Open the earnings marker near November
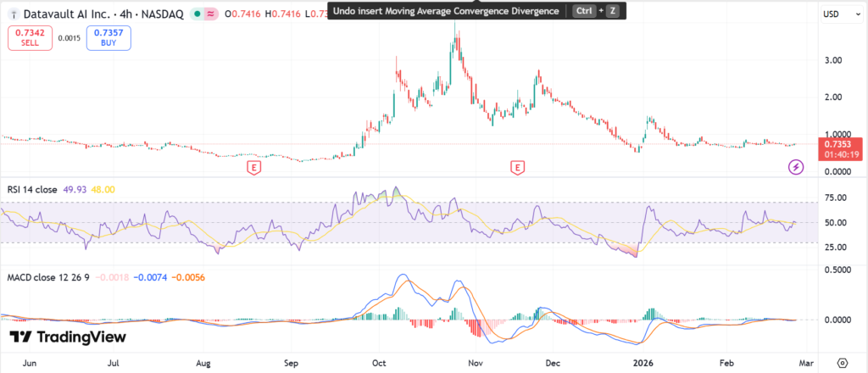This screenshot has width=868, height=373. (517, 168)
